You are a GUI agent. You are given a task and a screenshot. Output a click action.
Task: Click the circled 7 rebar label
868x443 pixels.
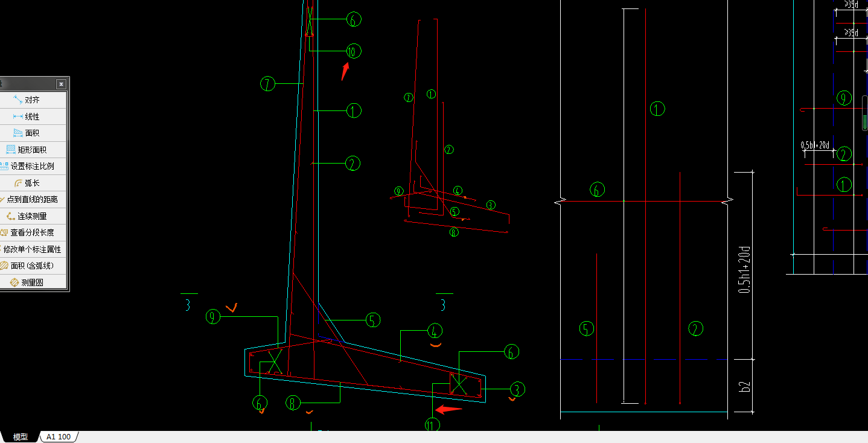click(267, 84)
